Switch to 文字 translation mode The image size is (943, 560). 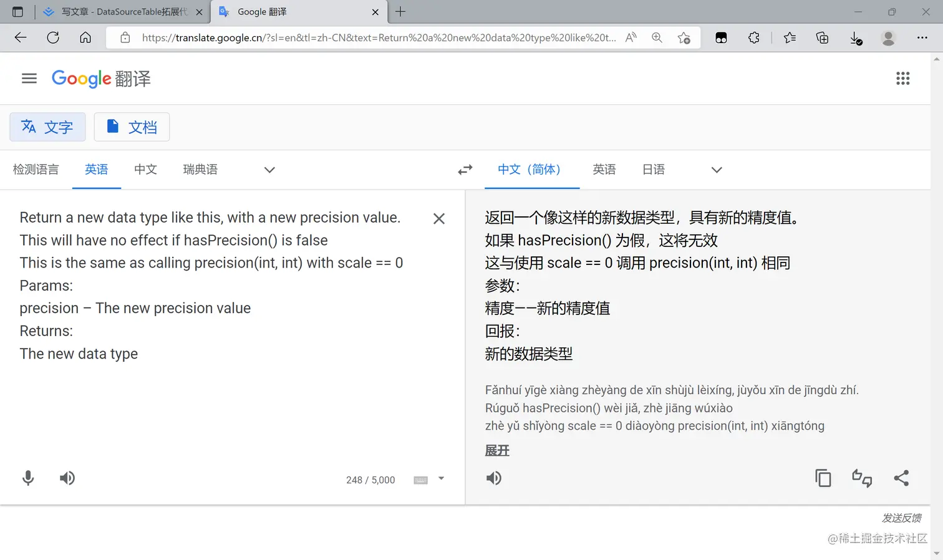click(47, 127)
